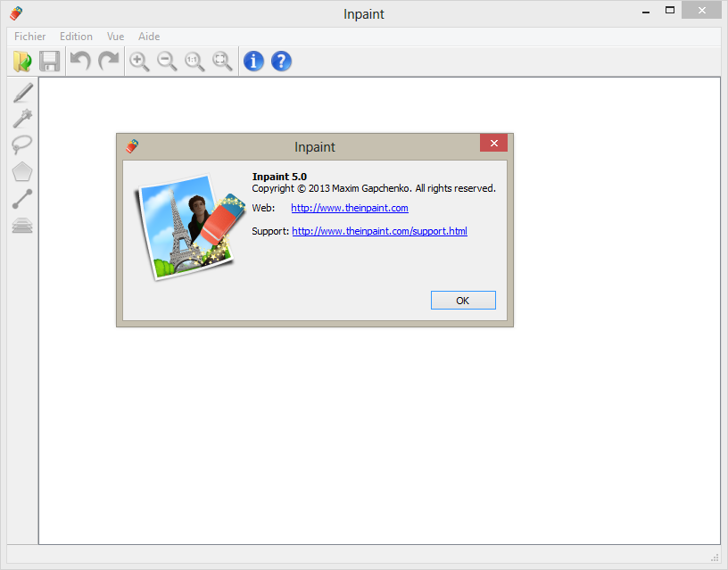Open the Fichier menu

29,37
